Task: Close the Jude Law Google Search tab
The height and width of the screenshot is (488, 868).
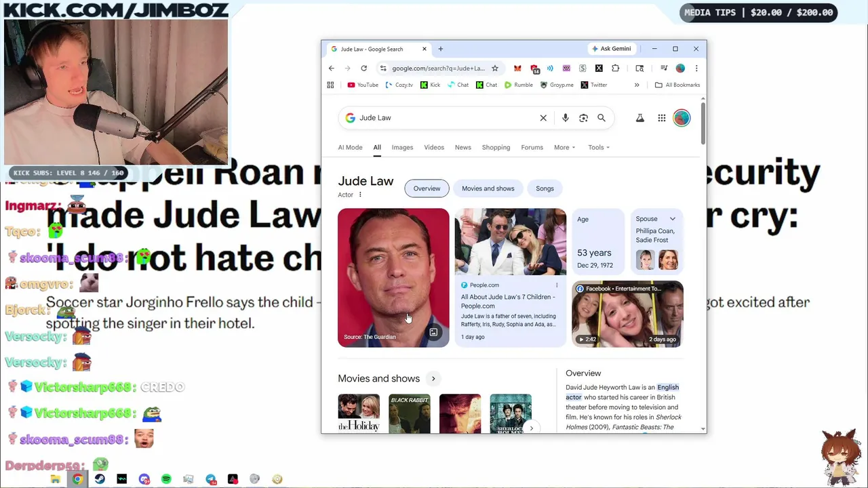Action: (x=425, y=49)
